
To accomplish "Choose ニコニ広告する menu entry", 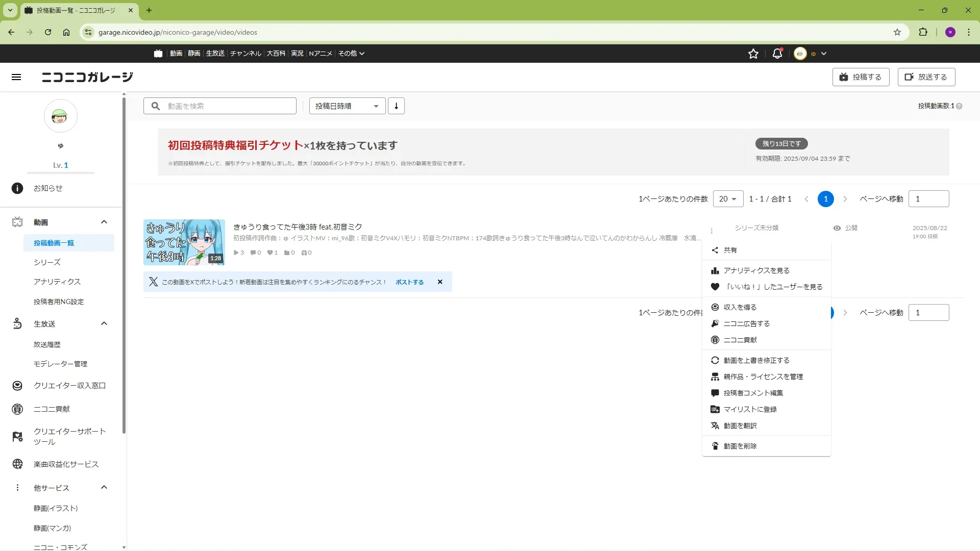I will (x=746, y=323).
